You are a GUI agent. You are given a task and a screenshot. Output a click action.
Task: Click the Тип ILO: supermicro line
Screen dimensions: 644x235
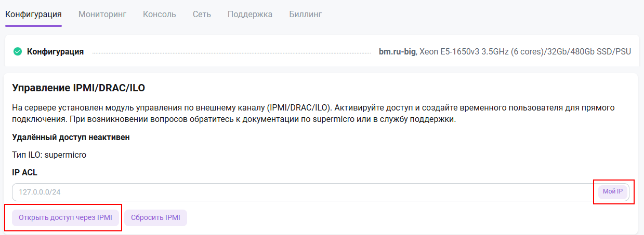coord(49,155)
